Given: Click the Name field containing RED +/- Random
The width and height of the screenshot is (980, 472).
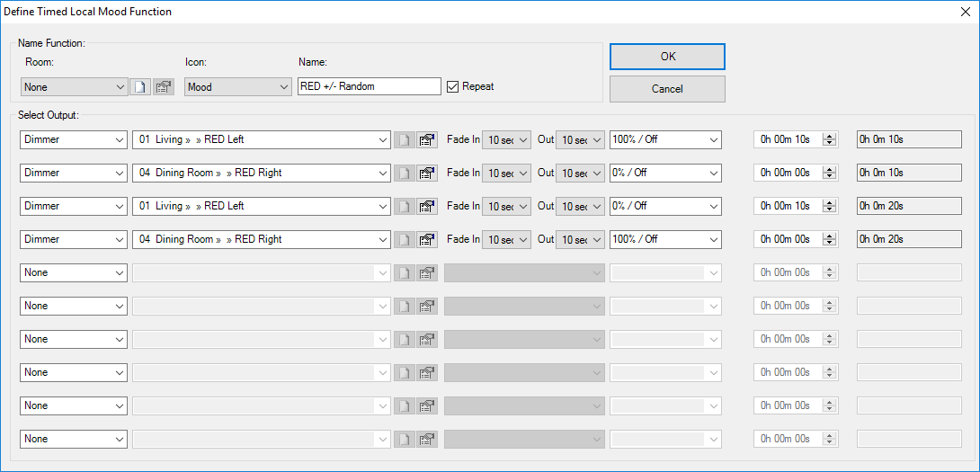Looking at the screenshot, I should (369, 86).
